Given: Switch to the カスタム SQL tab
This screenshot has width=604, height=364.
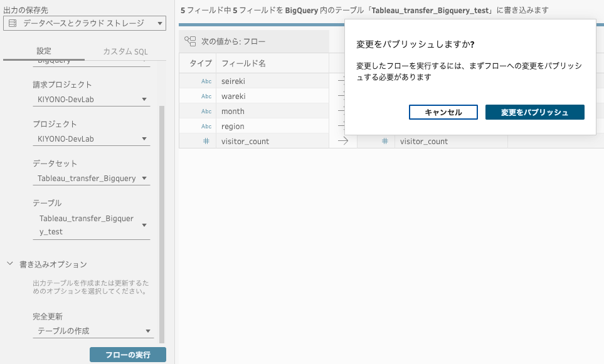Looking at the screenshot, I should pos(125,51).
